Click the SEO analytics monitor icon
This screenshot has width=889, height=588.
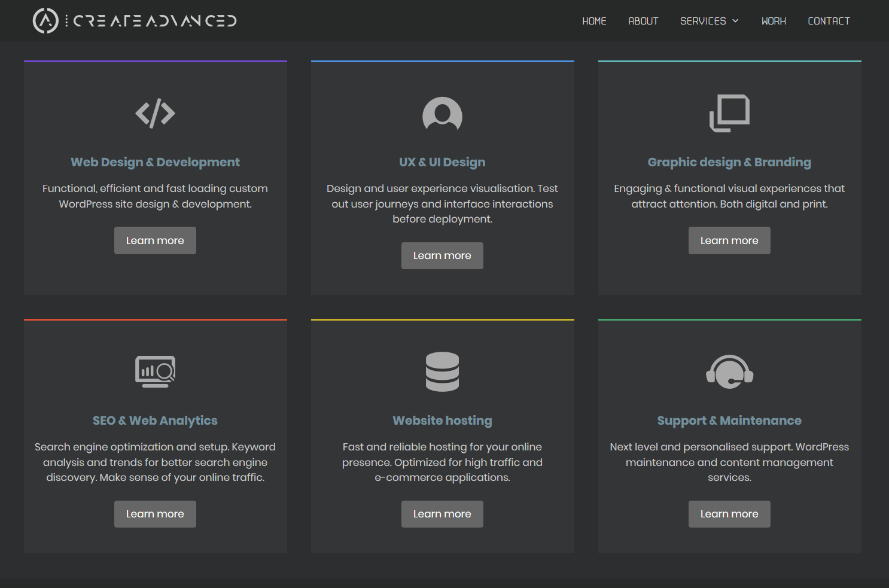(x=155, y=371)
